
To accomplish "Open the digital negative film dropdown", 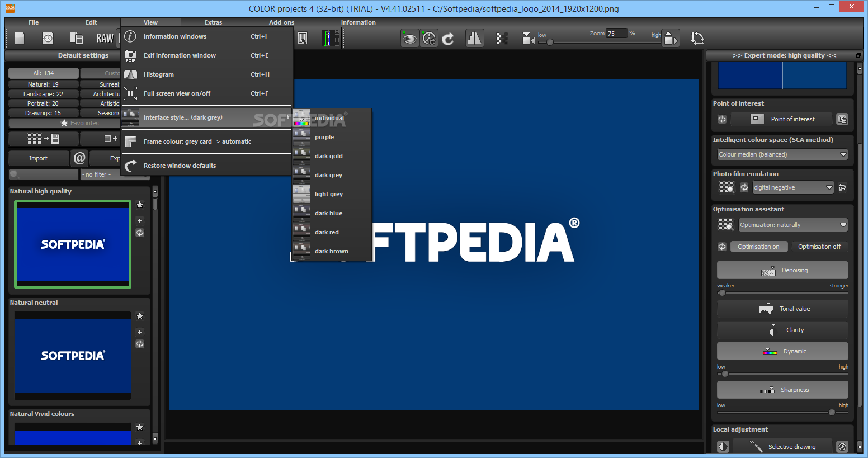I will [793, 187].
